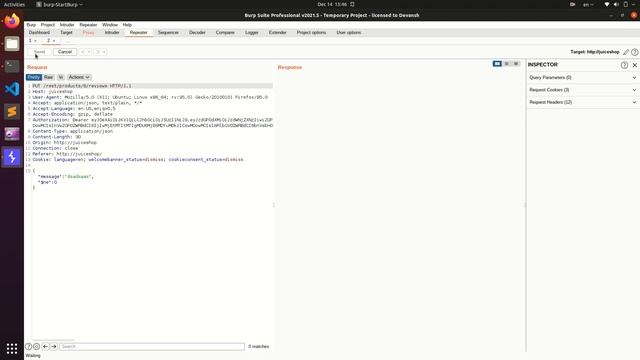Click the clock in the top bar
640x360 pixels.
(332, 4)
